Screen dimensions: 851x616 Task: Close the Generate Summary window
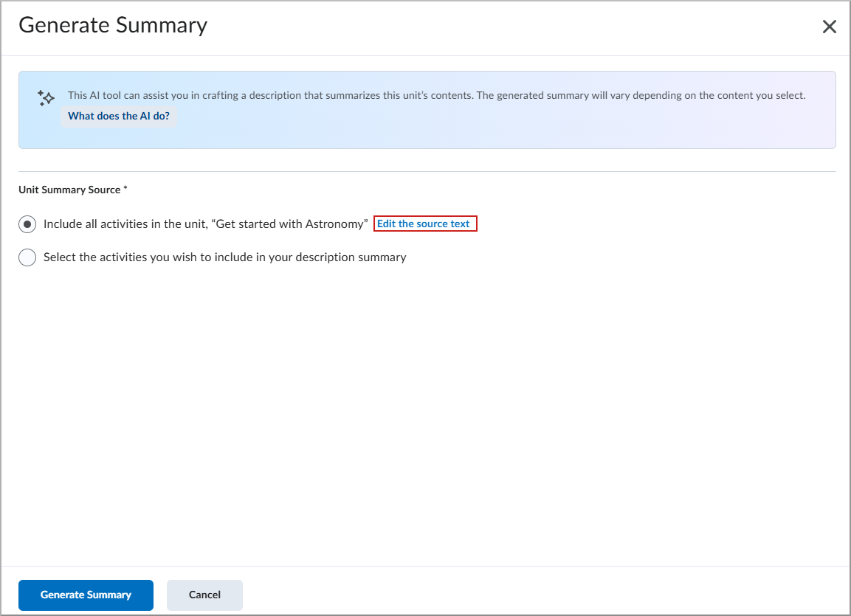click(x=829, y=27)
